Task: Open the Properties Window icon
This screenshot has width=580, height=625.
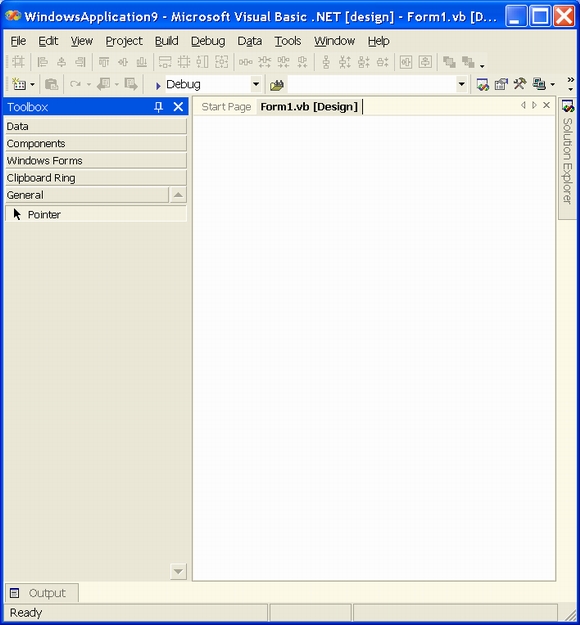Action: (x=501, y=84)
